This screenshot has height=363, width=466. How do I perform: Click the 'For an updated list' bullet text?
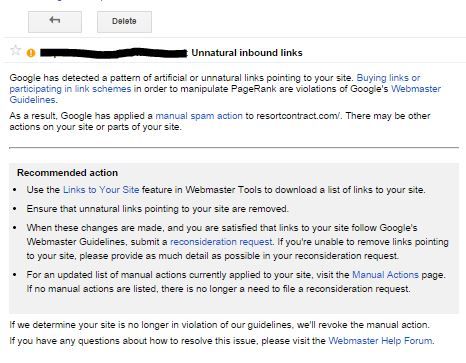236,282
